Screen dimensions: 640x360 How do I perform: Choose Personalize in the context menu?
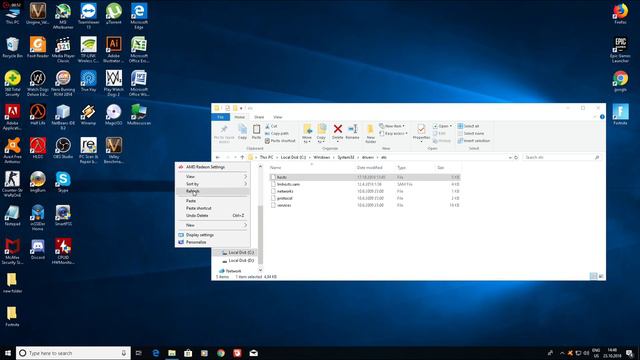[212, 242]
